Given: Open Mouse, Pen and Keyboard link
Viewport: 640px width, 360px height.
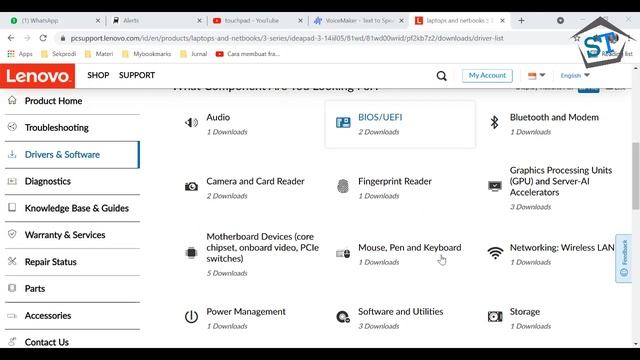Looking at the screenshot, I should pyautogui.click(x=409, y=247).
